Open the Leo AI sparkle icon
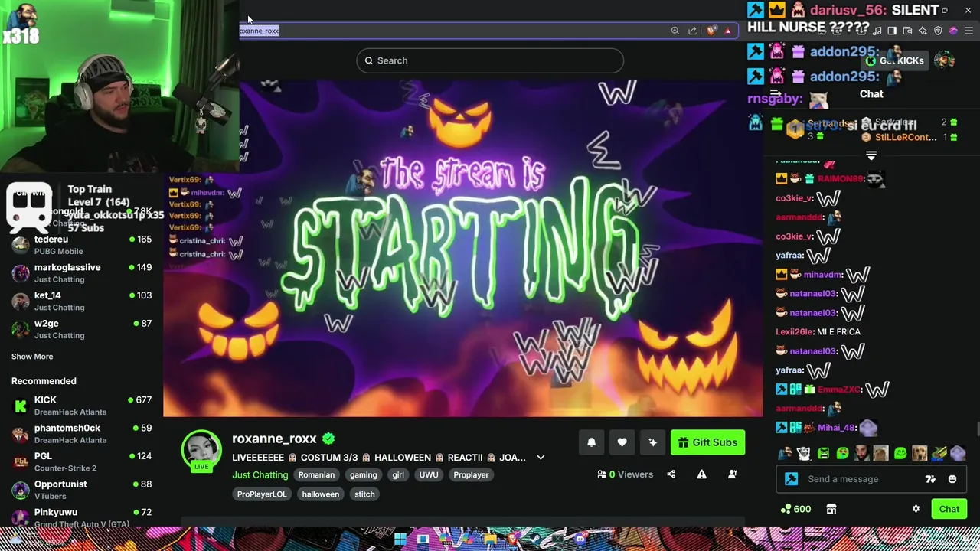Image resolution: width=980 pixels, height=551 pixels. pos(923,31)
